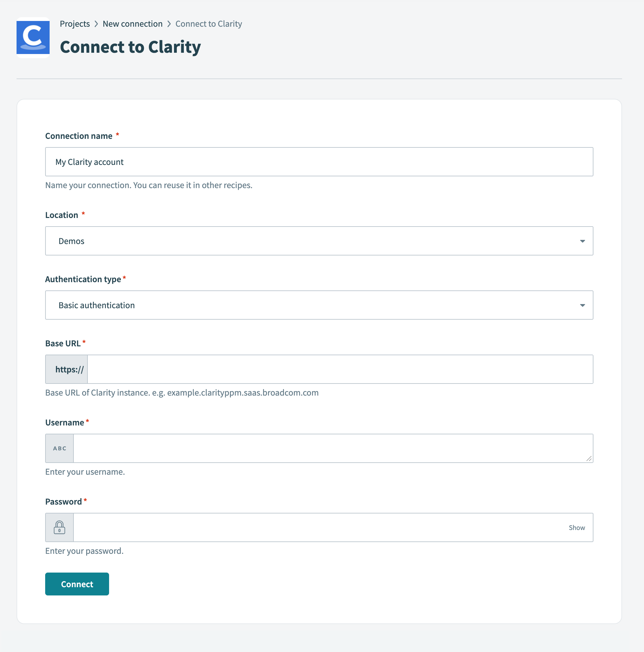Click inside the Base URL field
The image size is (644, 652).
pos(338,369)
